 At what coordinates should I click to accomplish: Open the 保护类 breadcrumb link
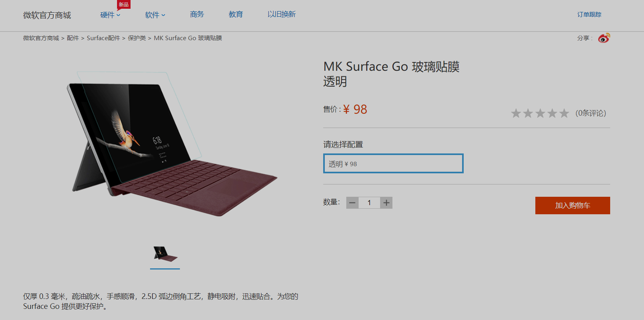137,38
